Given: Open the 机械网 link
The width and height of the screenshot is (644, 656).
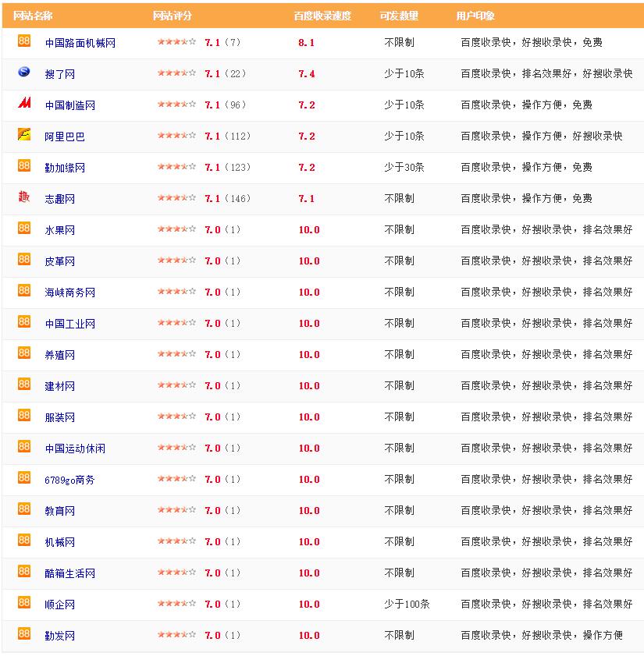Looking at the screenshot, I should tap(60, 542).
